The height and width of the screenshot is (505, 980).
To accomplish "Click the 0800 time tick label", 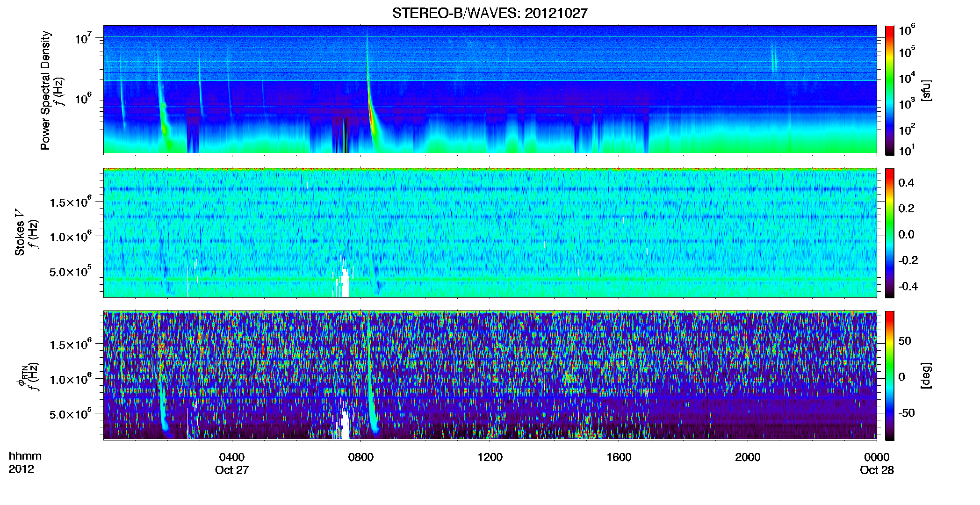I will [361, 457].
